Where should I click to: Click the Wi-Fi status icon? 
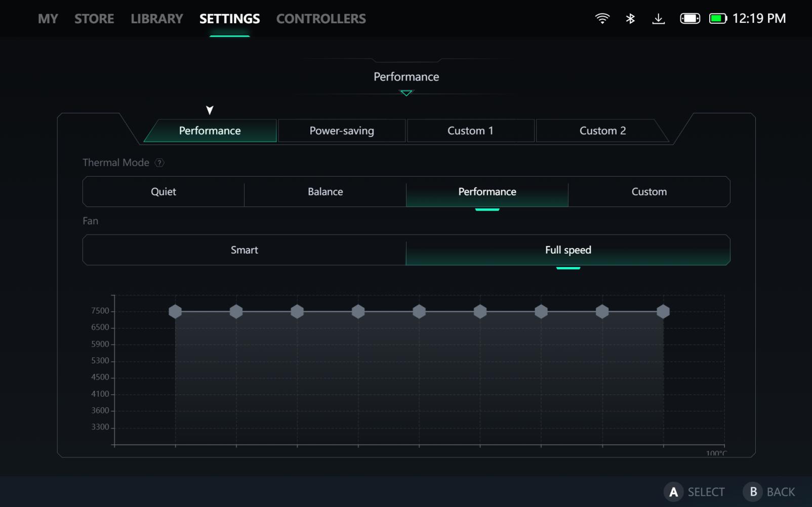coord(602,19)
